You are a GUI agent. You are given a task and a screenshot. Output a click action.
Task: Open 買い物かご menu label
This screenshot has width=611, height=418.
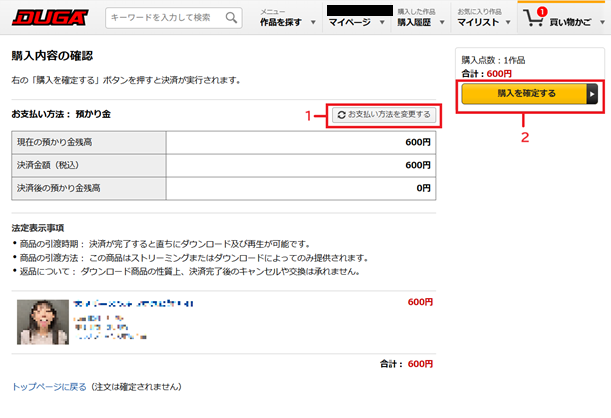coord(570,23)
